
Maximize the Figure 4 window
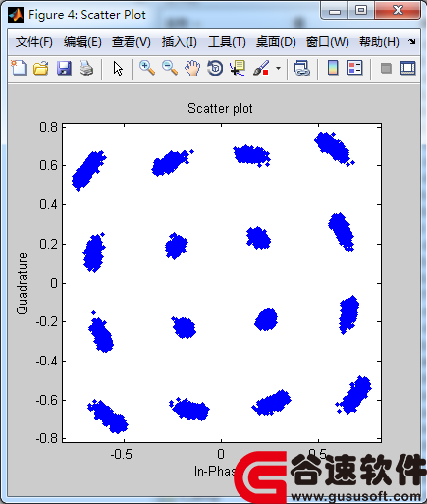[361, 11]
